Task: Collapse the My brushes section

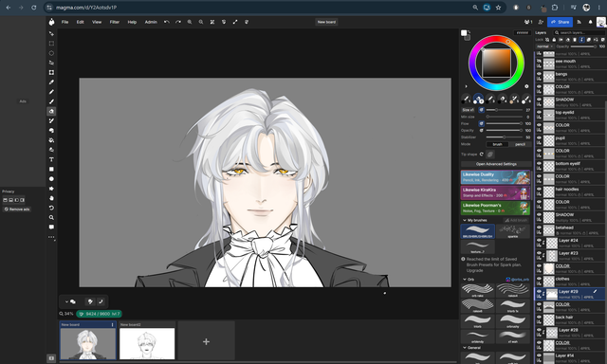Action: [465, 220]
